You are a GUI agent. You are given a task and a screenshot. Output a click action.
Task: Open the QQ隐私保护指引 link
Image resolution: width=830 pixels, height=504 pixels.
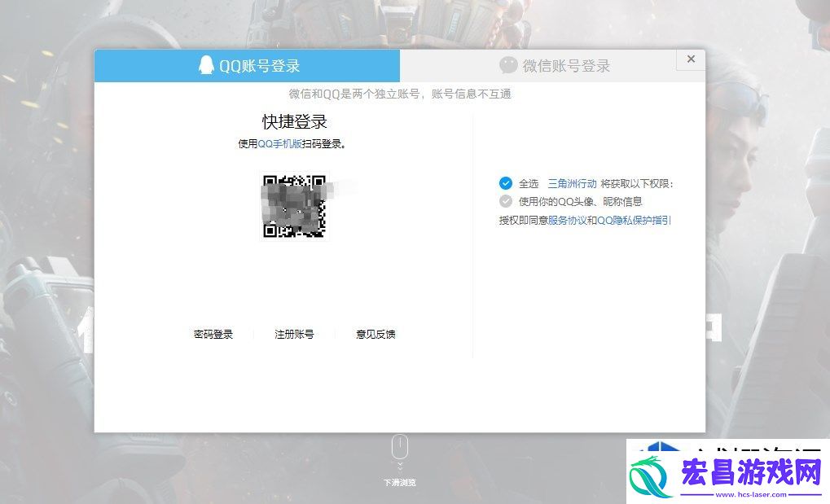tap(634, 220)
